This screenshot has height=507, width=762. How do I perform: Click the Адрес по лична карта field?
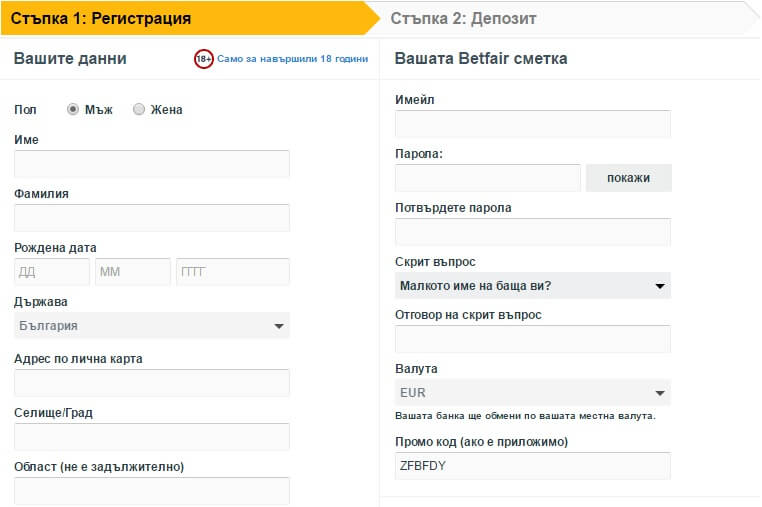(152, 383)
